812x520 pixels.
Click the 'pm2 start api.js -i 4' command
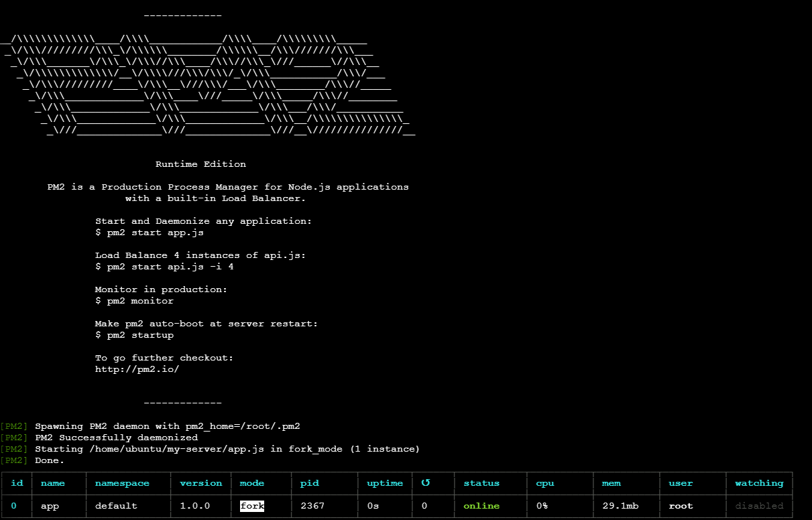tap(164, 267)
